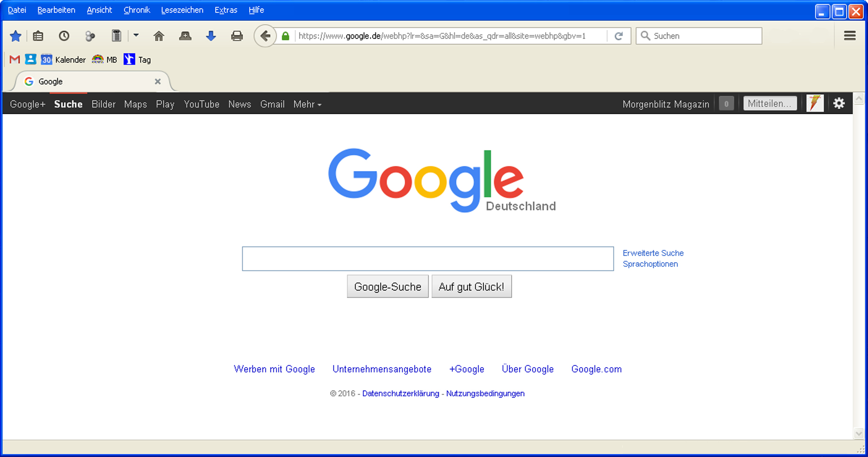This screenshot has width=868, height=457.
Task: Click the scrollbar down arrow
Action: pyautogui.click(x=859, y=433)
